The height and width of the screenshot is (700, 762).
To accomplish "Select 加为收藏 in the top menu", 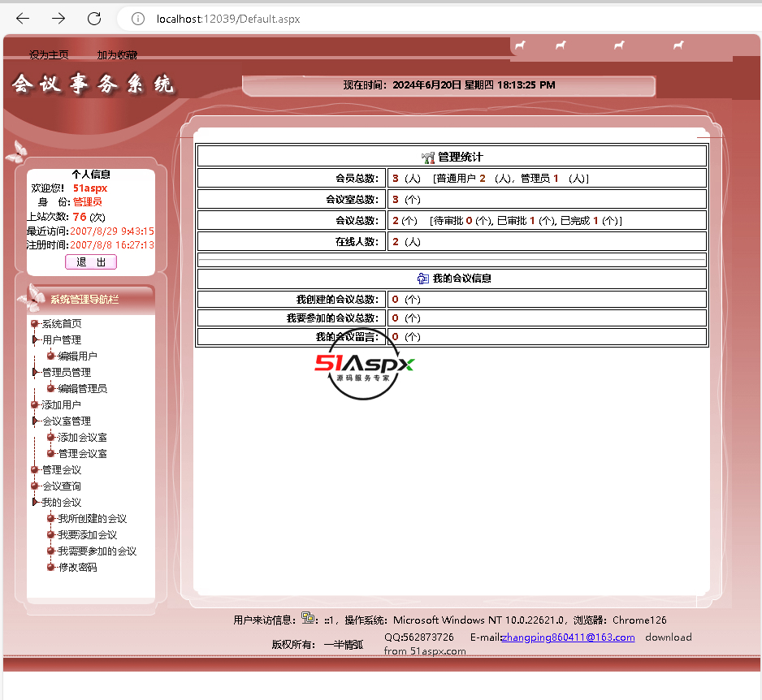I will click(117, 55).
